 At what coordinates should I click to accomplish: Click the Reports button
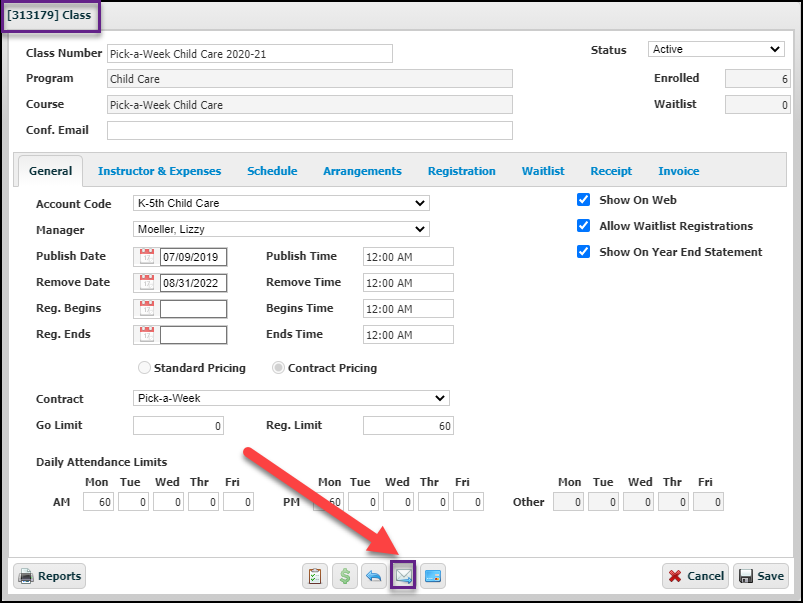[50, 576]
